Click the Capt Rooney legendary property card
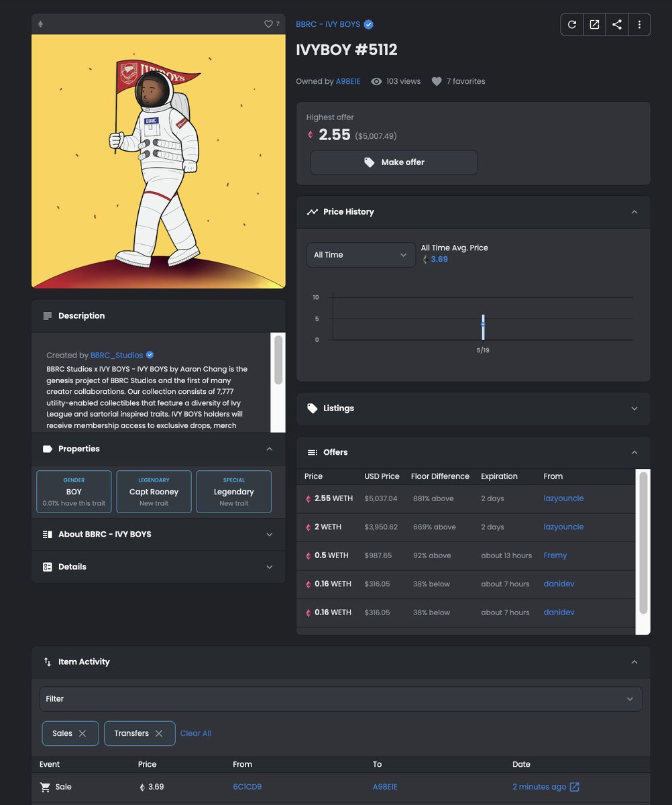Screen dimensions: 672x805 coord(154,492)
